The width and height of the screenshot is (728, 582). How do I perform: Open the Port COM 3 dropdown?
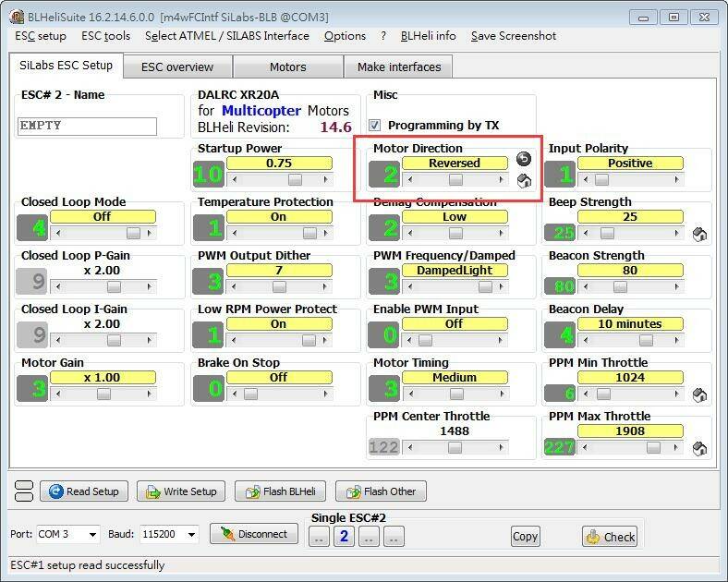(93, 535)
